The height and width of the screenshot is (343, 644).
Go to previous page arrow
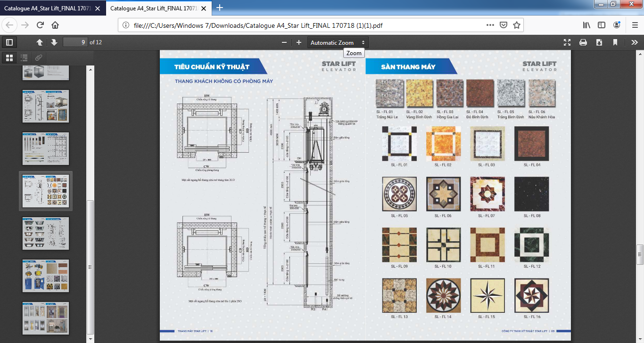40,42
